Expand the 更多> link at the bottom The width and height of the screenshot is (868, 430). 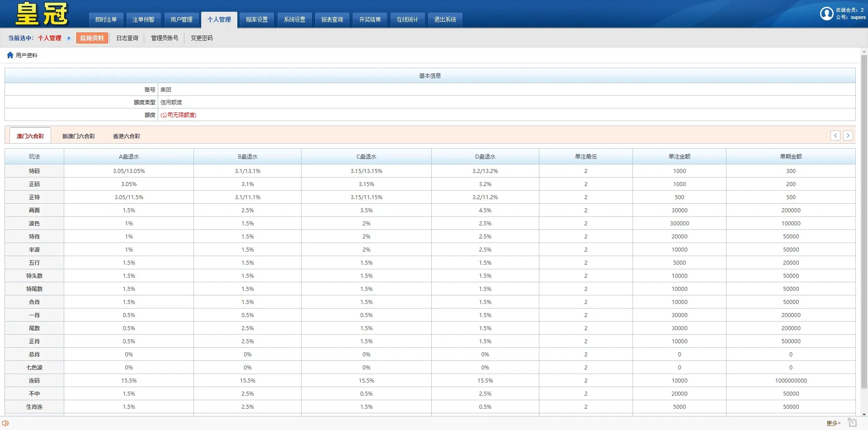point(833,423)
